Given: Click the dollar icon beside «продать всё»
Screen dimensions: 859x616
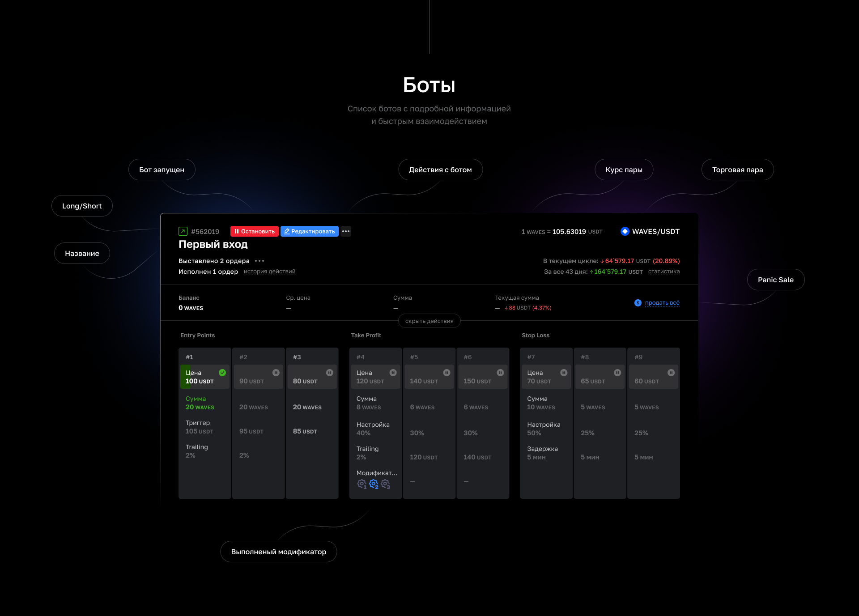Looking at the screenshot, I should (638, 303).
